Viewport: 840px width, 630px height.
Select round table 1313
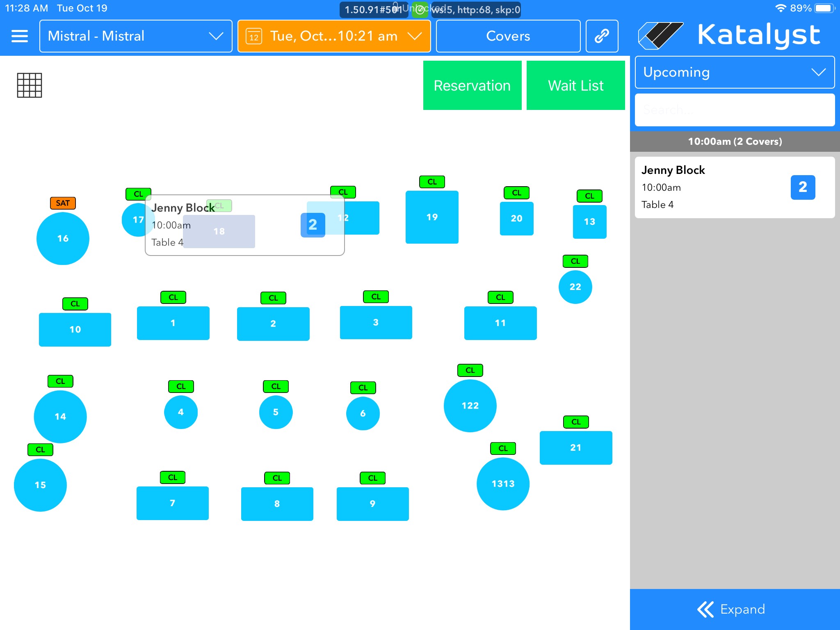pos(503,484)
